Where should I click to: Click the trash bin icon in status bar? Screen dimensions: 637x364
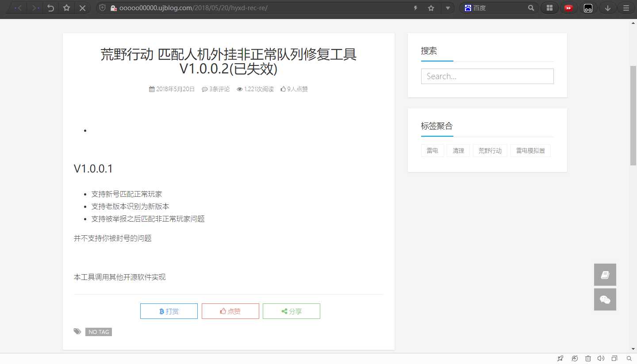[588, 359]
